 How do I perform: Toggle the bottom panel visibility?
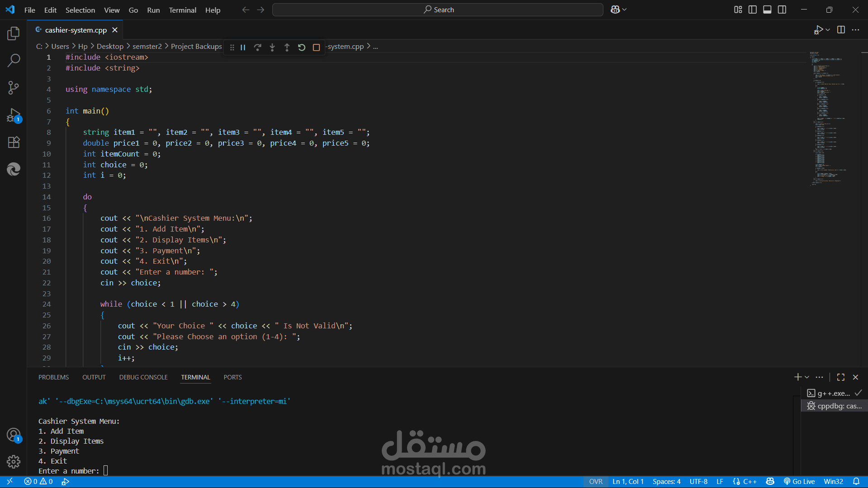pos(767,9)
